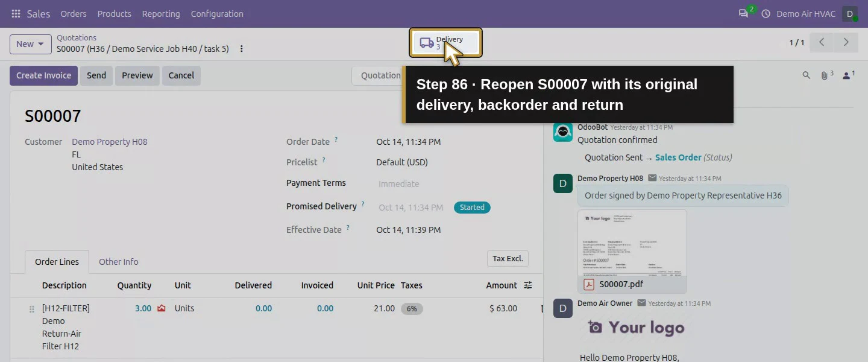Show help for Order Date field
Viewport: 868px width, 362px height.
point(336,140)
